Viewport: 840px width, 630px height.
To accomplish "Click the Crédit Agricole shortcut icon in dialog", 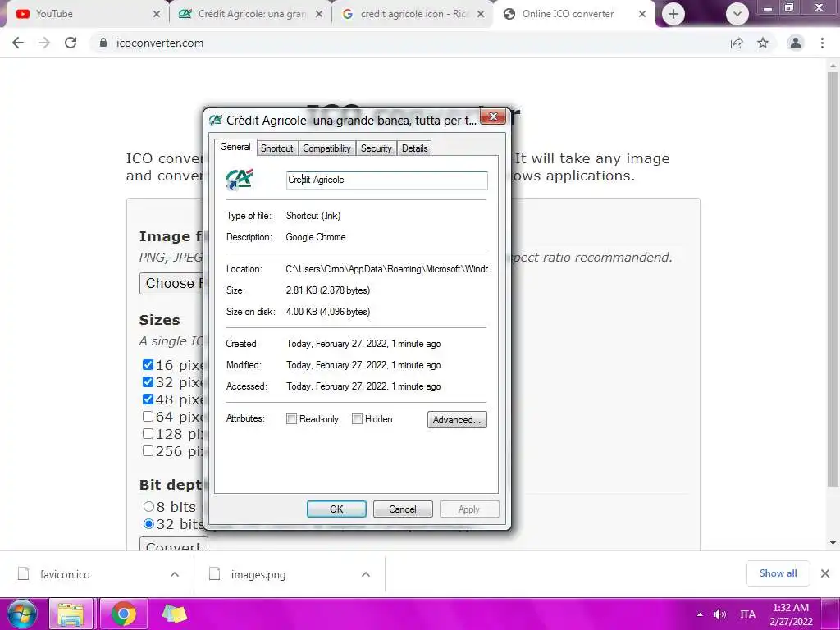I will (x=239, y=180).
